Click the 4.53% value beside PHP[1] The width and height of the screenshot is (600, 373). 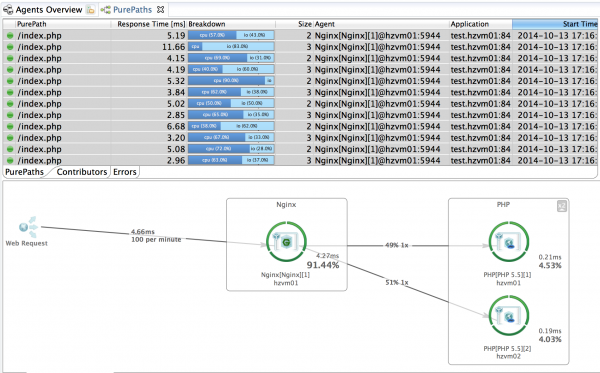tap(550, 265)
